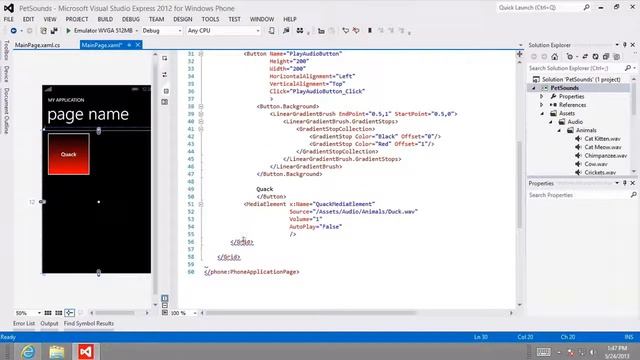Open File Explorer from the taskbar
The width and height of the screenshot is (640, 360).
(x=57, y=352)
